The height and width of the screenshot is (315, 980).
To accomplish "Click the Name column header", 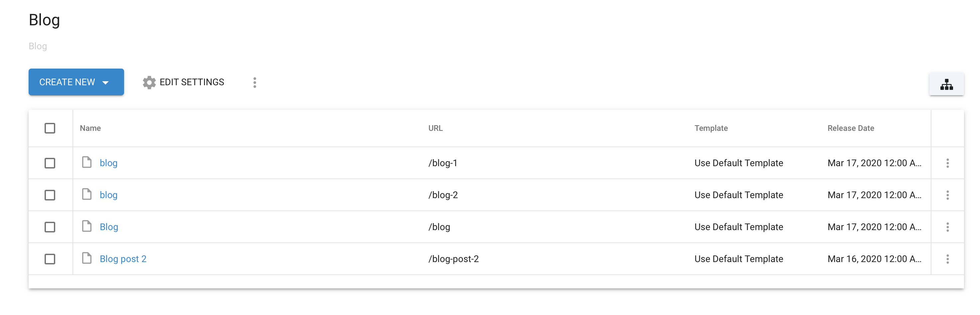I will click(90, 128).
